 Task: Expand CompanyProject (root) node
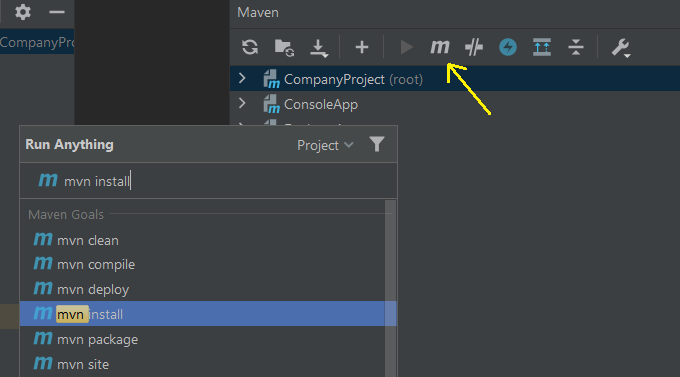tap(242, 79)
